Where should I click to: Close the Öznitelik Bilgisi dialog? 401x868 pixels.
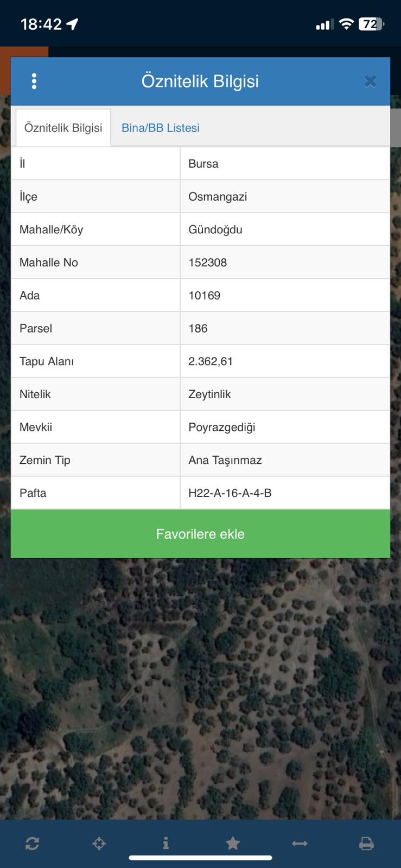pyautogui.click(x=370, y=81)
